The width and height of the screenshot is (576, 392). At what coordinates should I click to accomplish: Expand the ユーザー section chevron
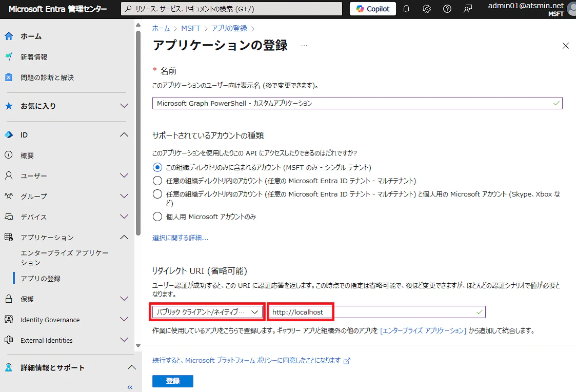(124, 175)
